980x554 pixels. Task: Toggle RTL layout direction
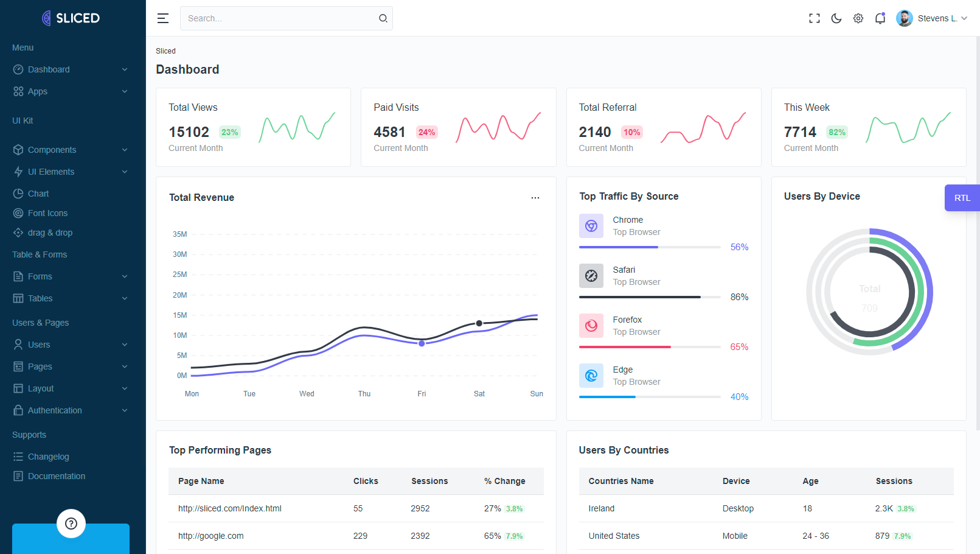pyautogui.click(x=962, y=198)
